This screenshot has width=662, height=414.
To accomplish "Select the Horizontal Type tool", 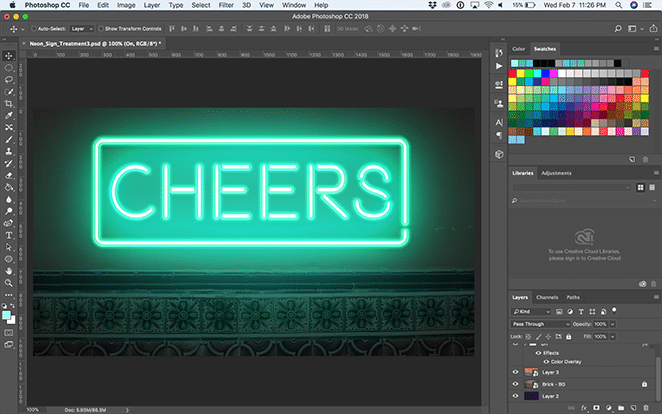I will (x=8, y=235).
